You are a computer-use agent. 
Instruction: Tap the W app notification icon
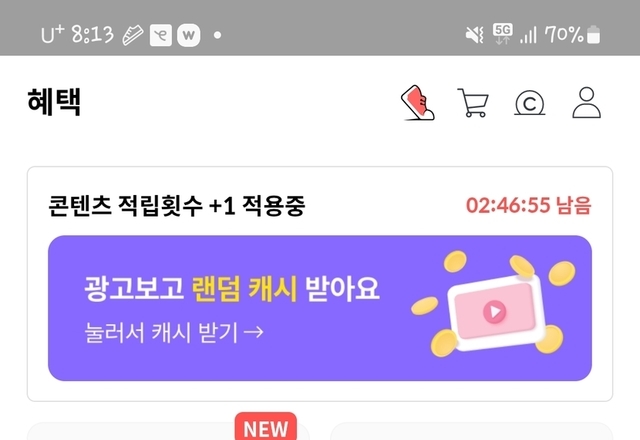[x=189, y=35]
